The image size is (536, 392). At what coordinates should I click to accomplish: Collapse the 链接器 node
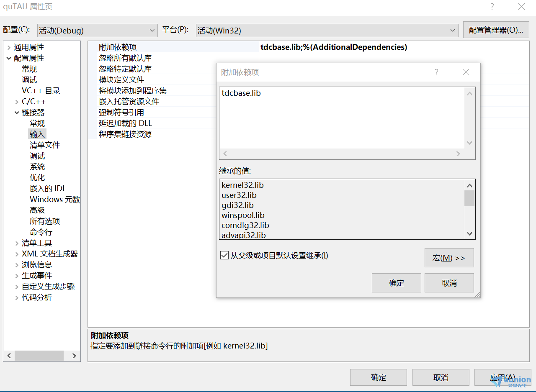17,113
